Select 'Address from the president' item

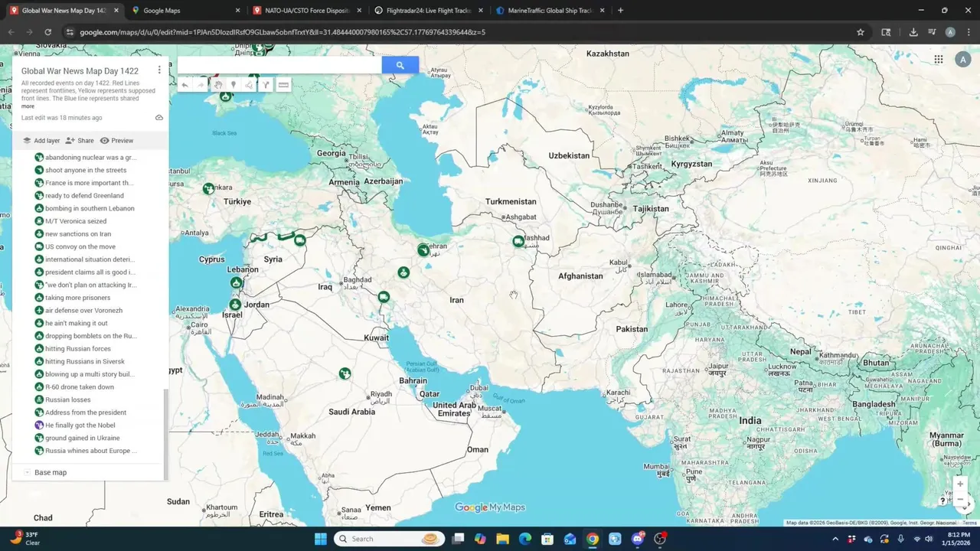(x=86, y=412)
